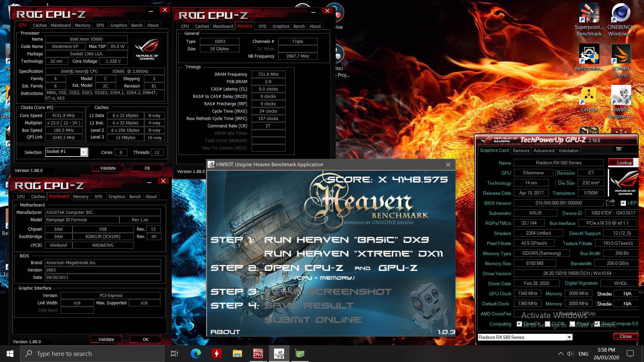Run Heaven Basic DX9 benchmark
The width and height of the screenshot is (644, 362).
coord(346,240)
